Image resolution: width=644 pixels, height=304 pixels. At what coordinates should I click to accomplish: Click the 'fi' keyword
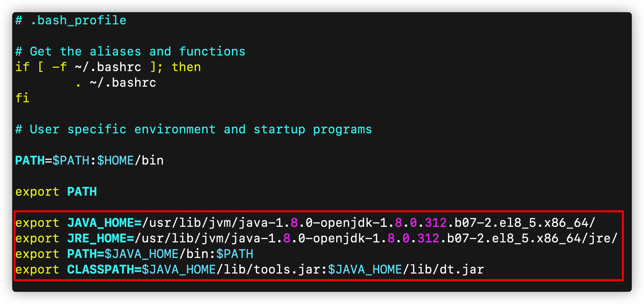tap(22, 98)
